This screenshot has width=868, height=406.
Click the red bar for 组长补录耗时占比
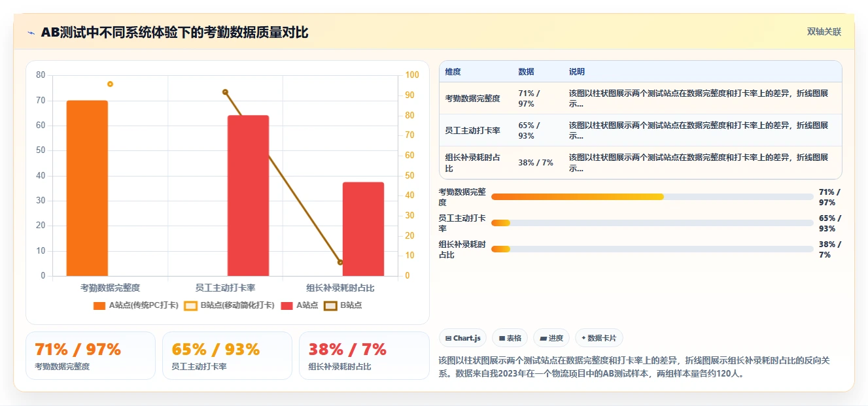(x=363, y=229)
